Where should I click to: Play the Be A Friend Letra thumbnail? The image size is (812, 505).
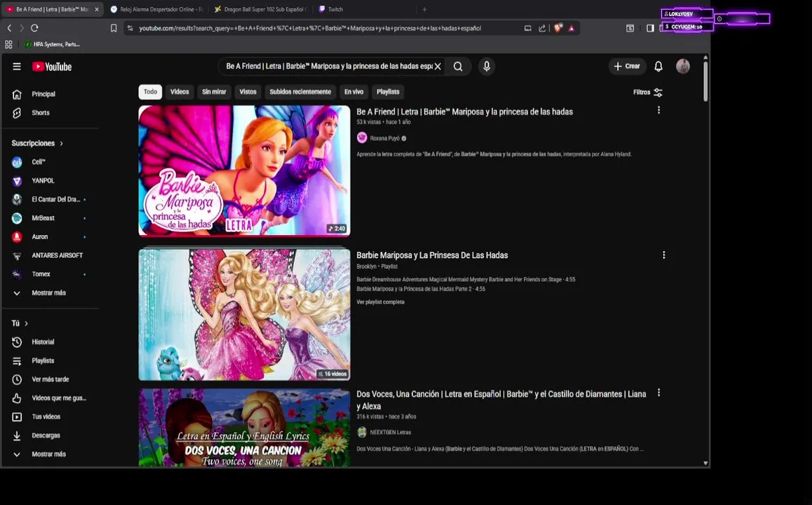point(244,170)
